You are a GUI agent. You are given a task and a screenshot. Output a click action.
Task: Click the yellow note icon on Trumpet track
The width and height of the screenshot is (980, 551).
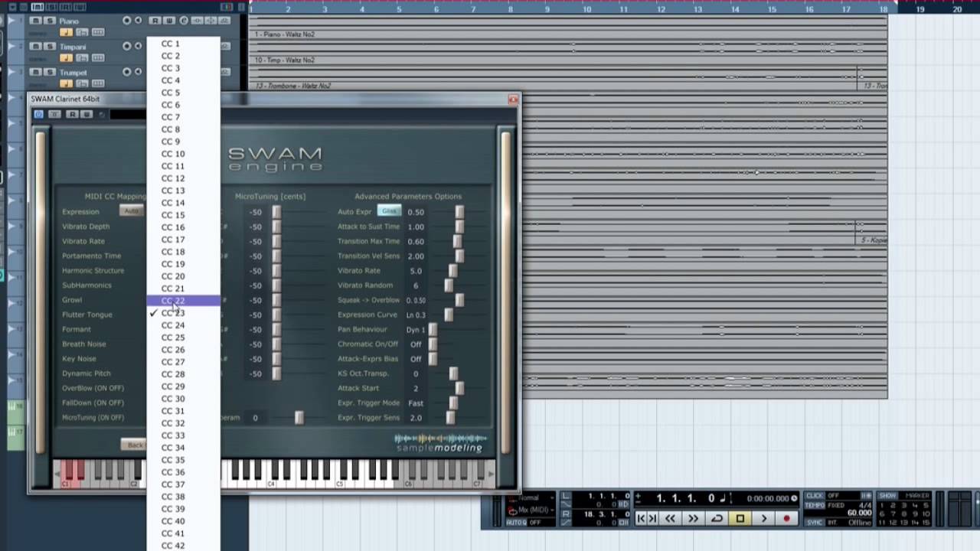(66, 83)
